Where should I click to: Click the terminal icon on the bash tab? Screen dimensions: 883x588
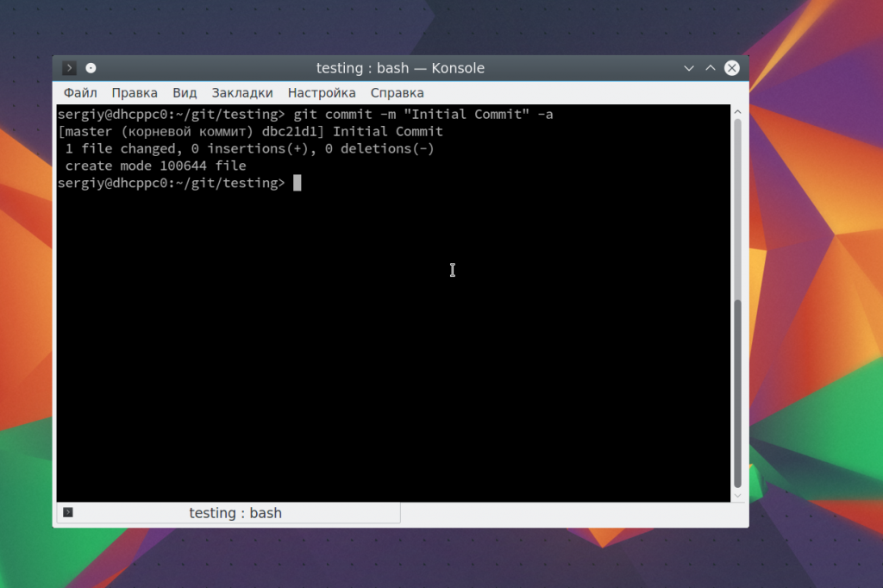(68, 513)
